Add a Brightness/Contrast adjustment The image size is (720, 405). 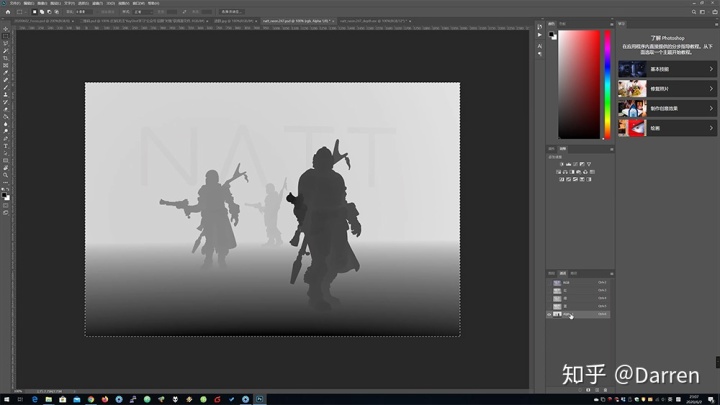point(562,164)
